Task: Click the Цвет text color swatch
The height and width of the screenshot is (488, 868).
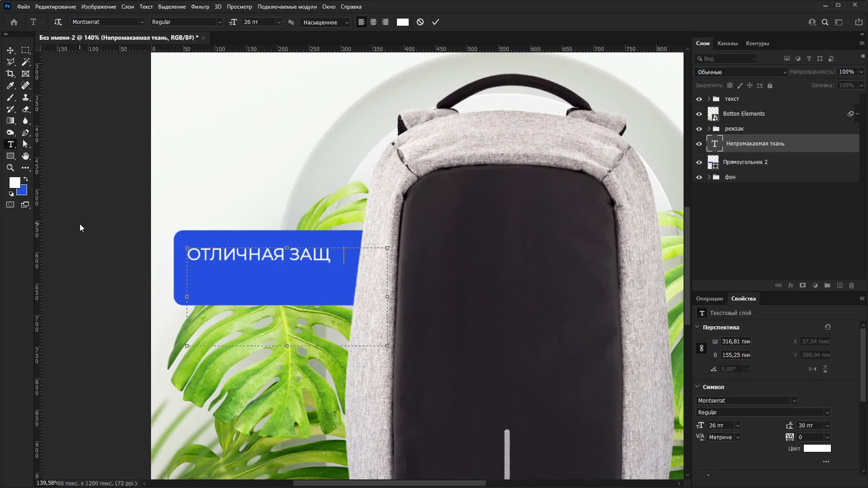Action: (817, 449)
